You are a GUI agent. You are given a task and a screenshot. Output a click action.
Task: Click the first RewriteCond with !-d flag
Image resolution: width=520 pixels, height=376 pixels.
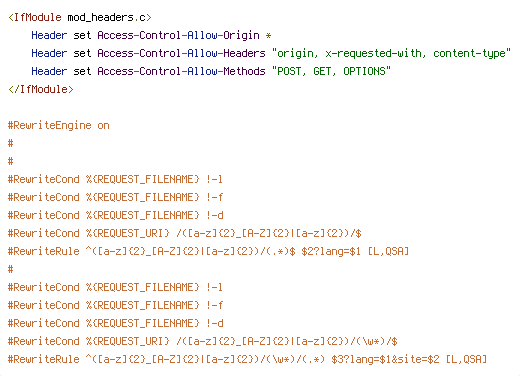pos(116,215)
